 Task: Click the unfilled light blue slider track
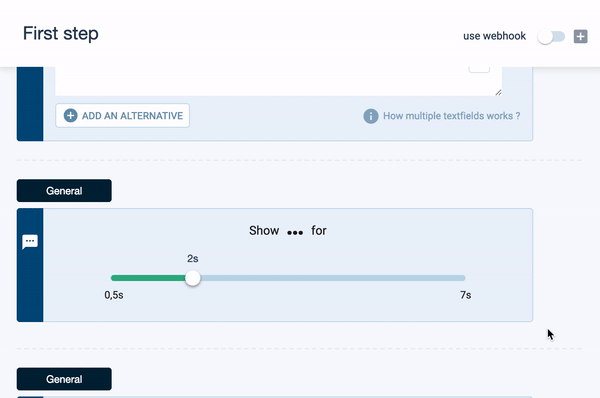[x=333, y=278]
